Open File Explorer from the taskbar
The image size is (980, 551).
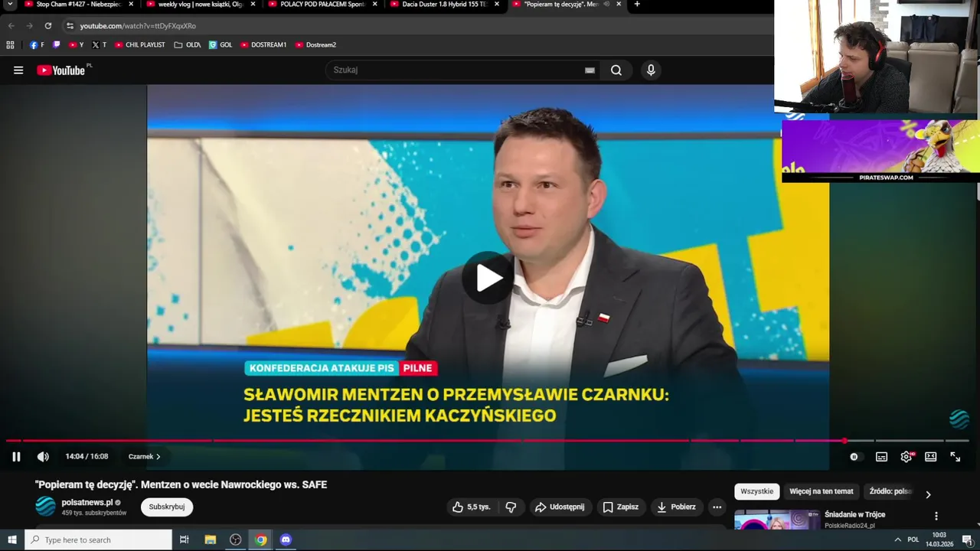point(211,540)
